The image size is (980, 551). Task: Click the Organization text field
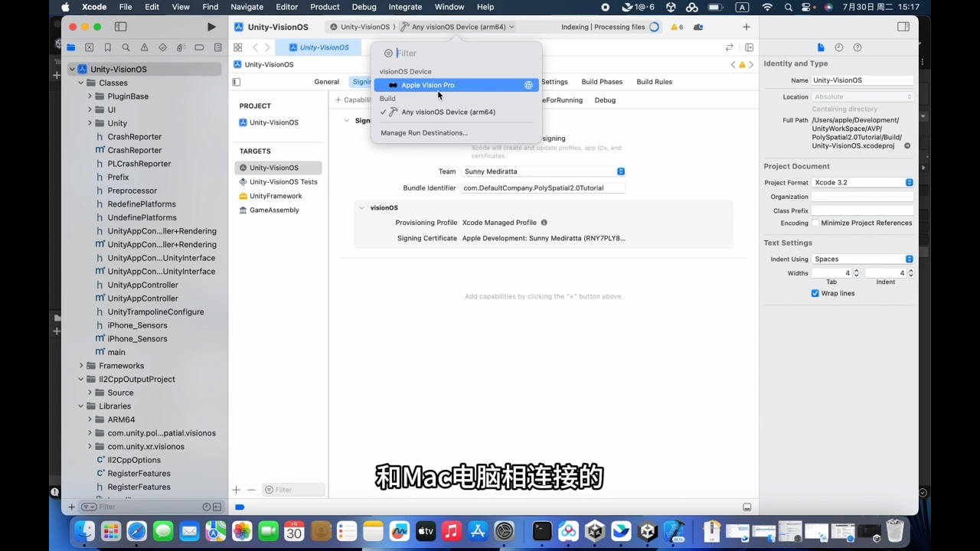[862, 197]
